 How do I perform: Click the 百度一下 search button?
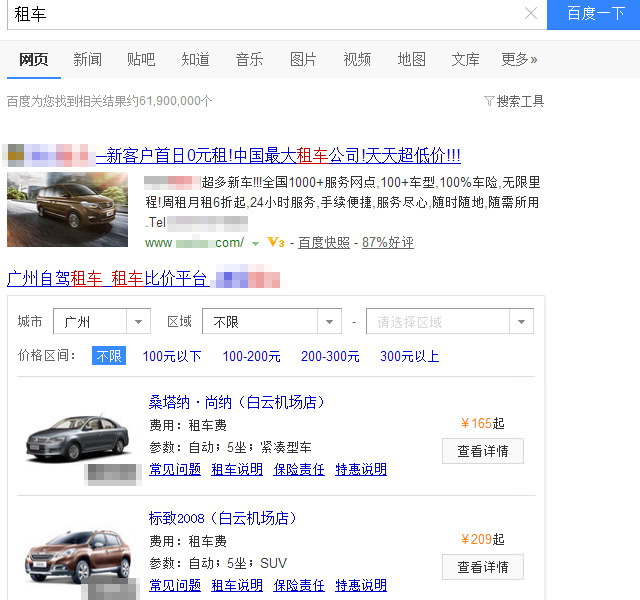[594, 14]
